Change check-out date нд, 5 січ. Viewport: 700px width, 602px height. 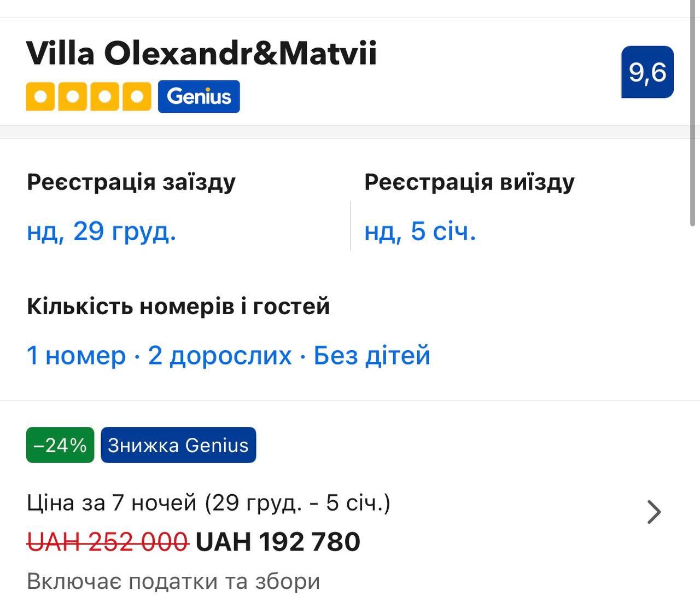pos(420,231)
